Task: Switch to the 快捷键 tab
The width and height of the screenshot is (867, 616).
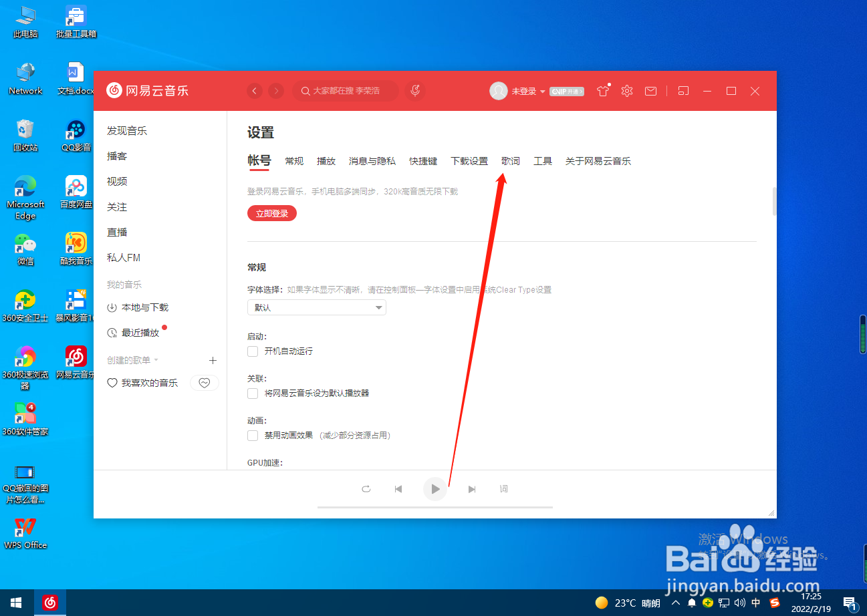Action: pyautogui.click(x=423, y=161)
